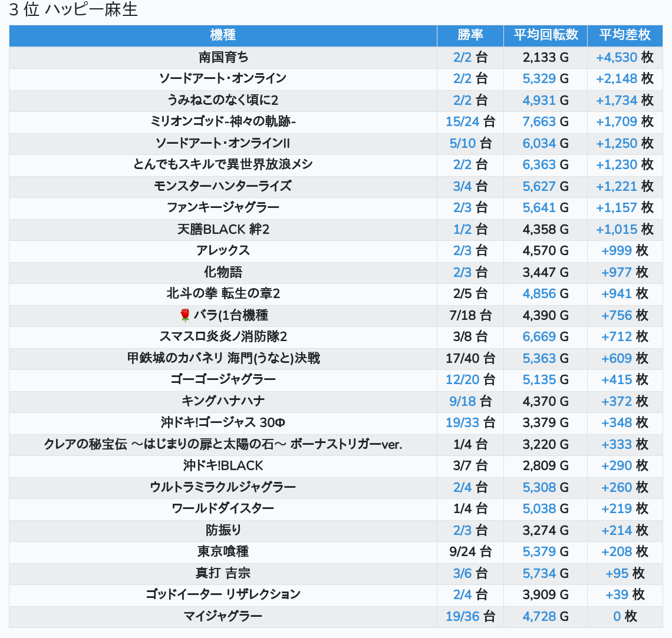Select モンスターハンターライズ row name
The width and height of the screenshot is (672, 638).
(x=223, y=186)
